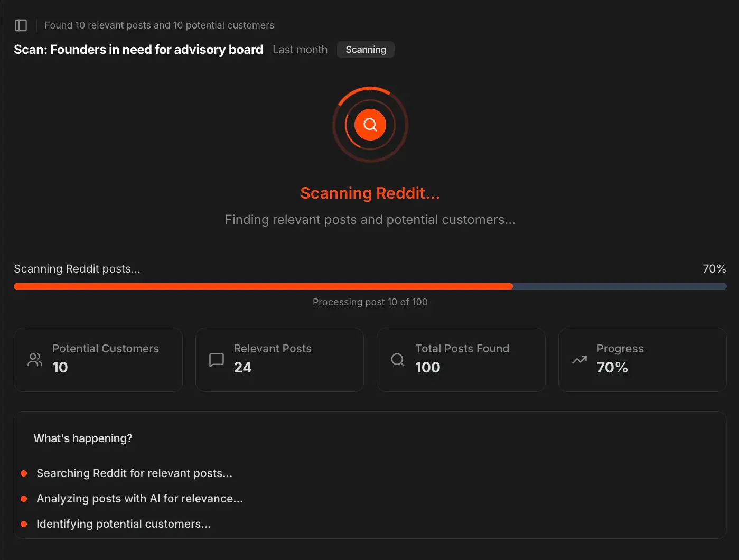This screenshot has width=739, height=560.
Task: Click the Found 10 relevant posts header text
Action: (159, 25)
